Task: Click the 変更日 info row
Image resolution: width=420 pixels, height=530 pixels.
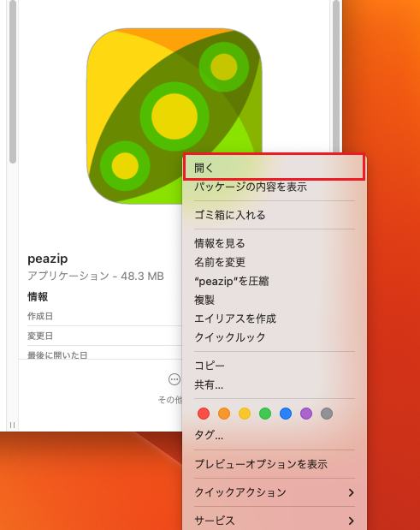Action: [x=104, y=336]
